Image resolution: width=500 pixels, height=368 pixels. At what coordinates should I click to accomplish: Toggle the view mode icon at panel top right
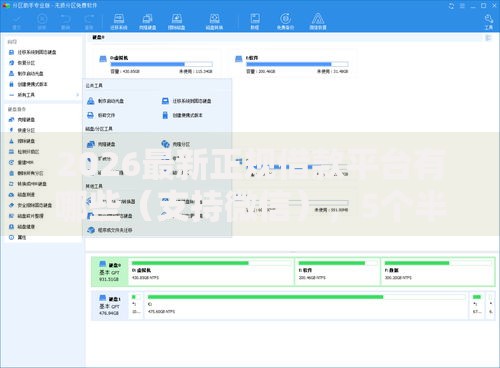488,38
